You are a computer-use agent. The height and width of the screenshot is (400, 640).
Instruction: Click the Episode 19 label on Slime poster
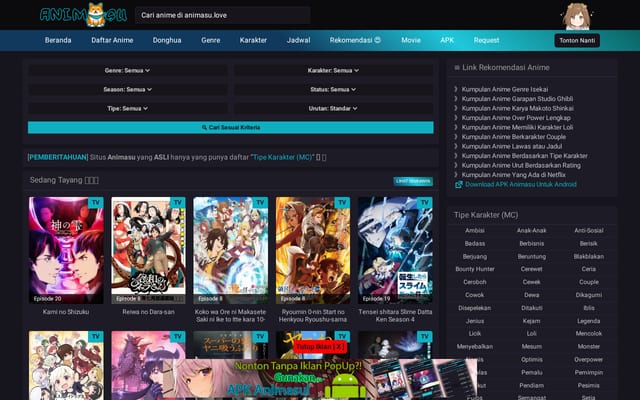376,299
